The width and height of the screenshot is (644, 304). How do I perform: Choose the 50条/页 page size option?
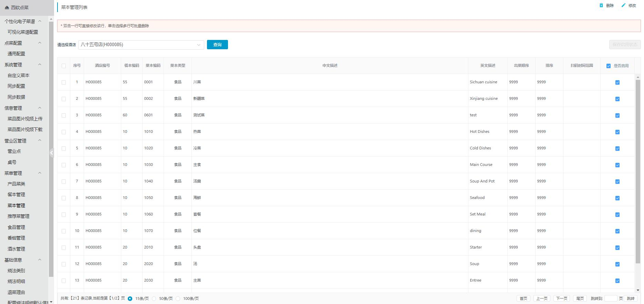[x=154, y=298]
